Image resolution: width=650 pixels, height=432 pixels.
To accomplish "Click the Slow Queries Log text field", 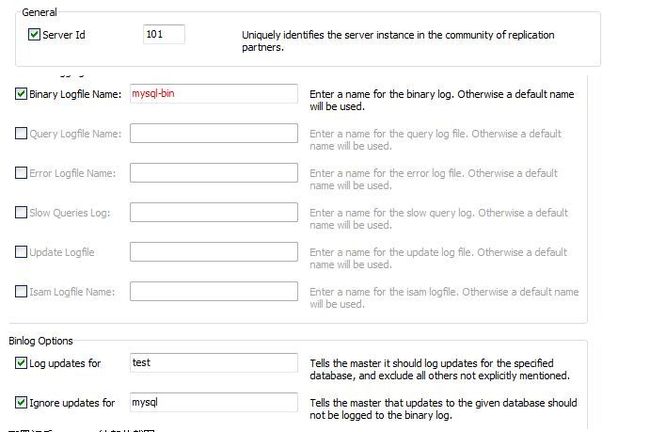I will click(x=213, y=212).
